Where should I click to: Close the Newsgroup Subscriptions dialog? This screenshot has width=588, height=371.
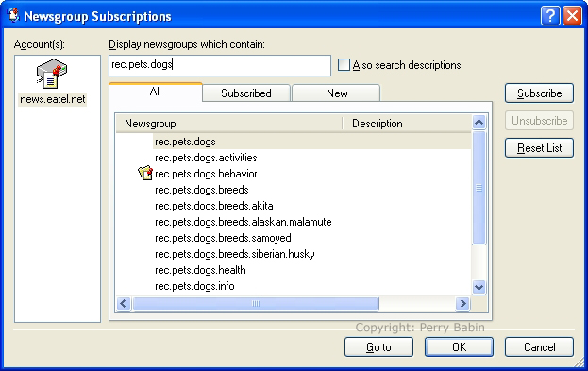coord(572,16)
